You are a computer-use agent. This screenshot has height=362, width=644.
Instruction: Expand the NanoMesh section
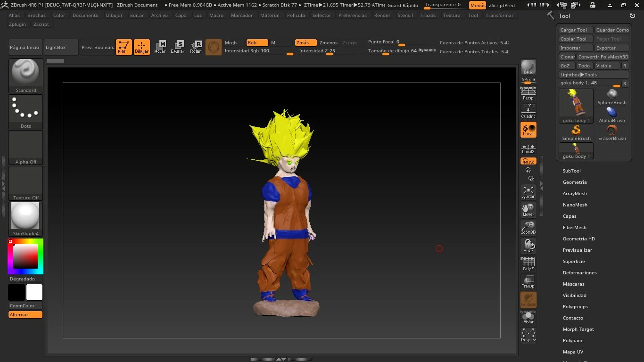(x=575, y=205)
